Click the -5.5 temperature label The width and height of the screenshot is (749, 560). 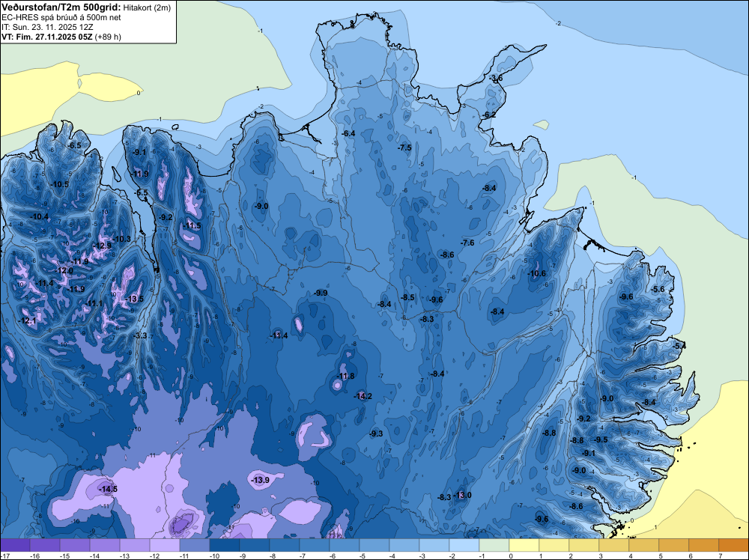click(142, 193)
